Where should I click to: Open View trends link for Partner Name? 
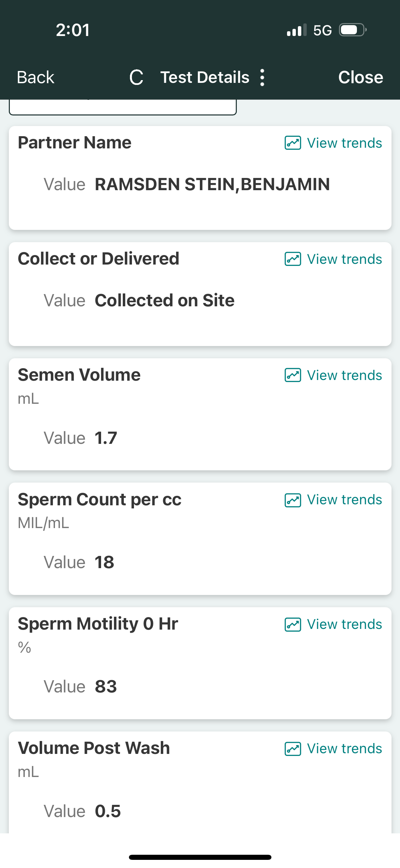(x=344, y=143)
